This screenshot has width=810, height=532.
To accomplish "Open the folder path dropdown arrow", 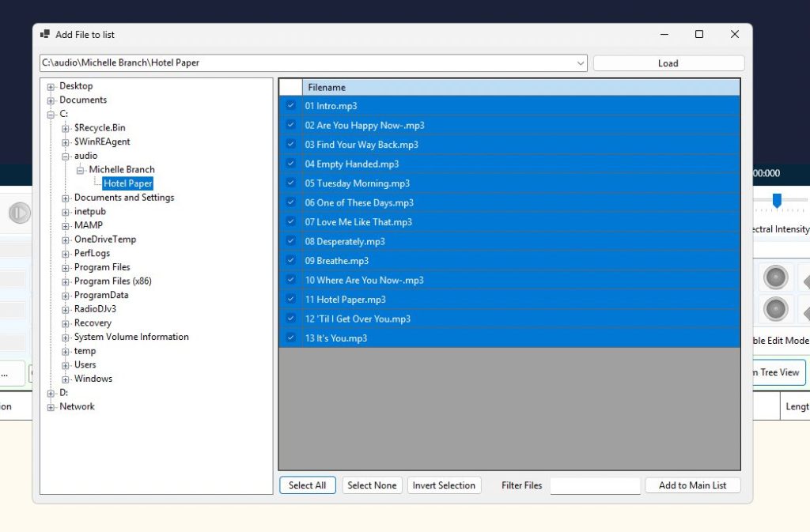I will 580,63.
